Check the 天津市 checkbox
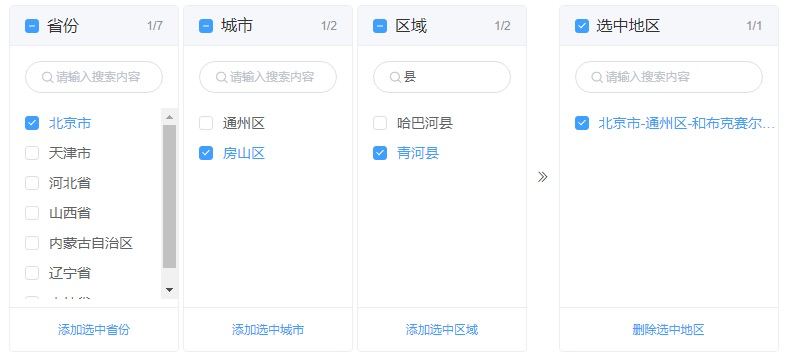Image resolution: width=790 pixels, height=360 pixels. click(32, 153)
